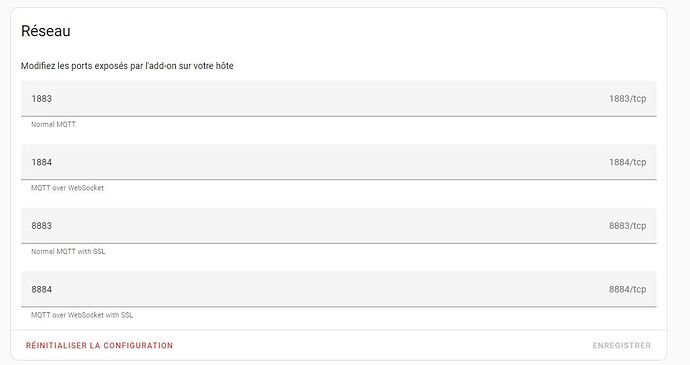690x365 pixels.
Task: Place cursor on the 1883 port value
Action: (x=41, y=99)
